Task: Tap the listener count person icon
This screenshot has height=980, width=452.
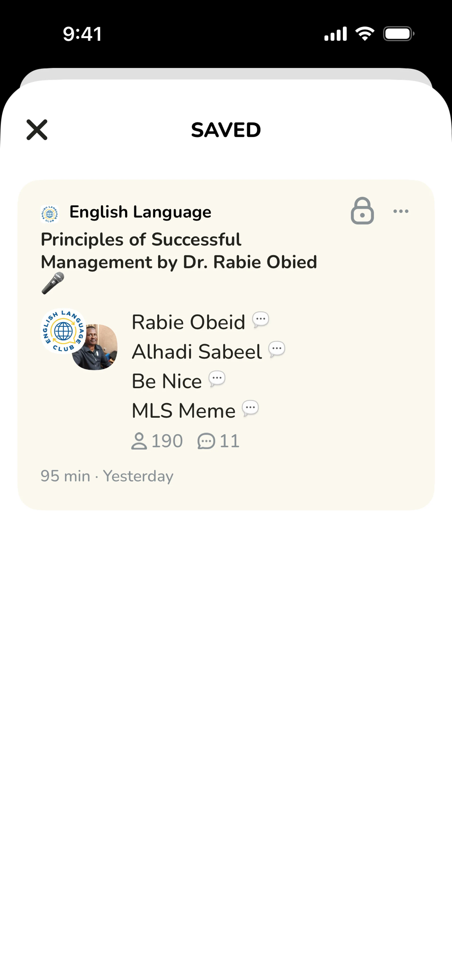Action: (x=139, y=441)
